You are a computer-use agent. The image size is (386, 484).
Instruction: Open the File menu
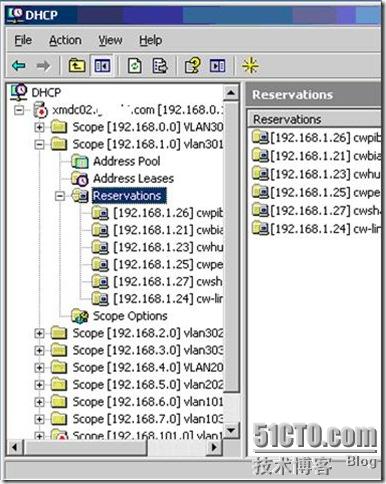(23, 40)
